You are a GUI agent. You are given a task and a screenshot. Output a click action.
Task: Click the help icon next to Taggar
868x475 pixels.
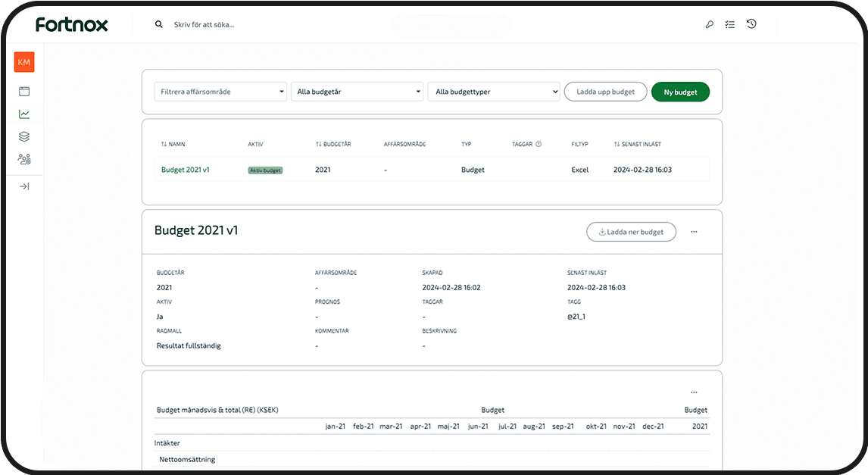tap(539, 144)
